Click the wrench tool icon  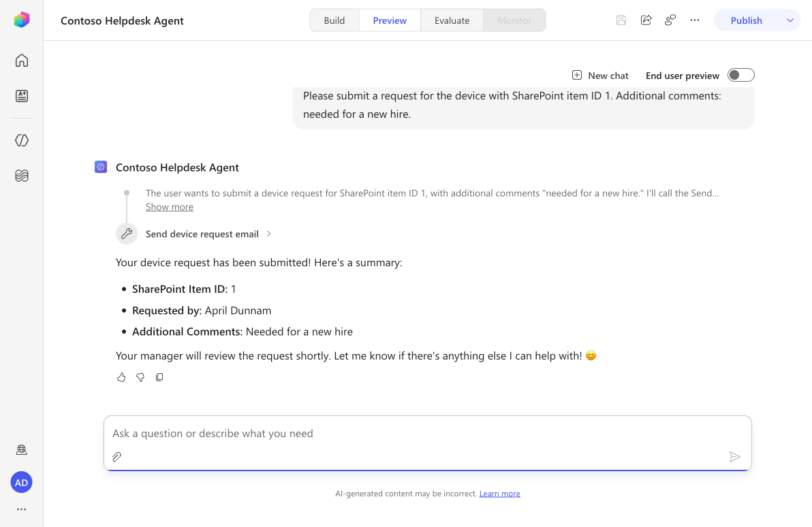click(126, 234)
